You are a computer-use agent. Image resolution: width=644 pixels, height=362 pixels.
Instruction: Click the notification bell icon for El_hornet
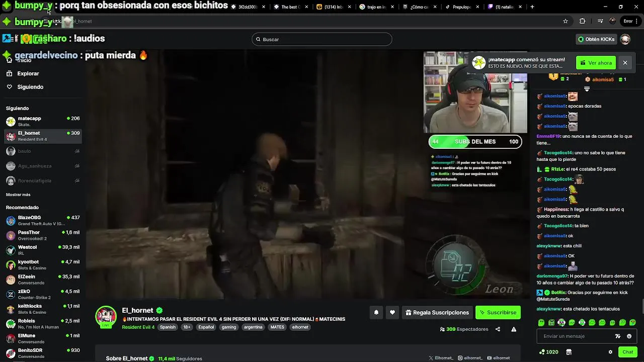376,312
